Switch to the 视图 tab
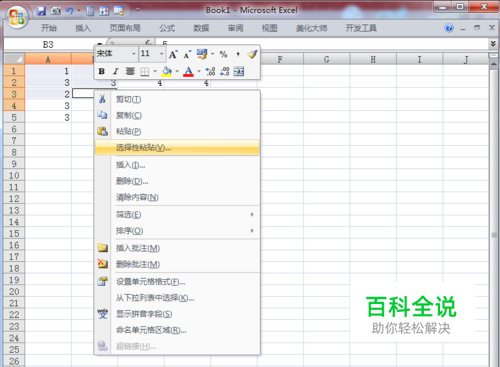 (x=269, y=28)
